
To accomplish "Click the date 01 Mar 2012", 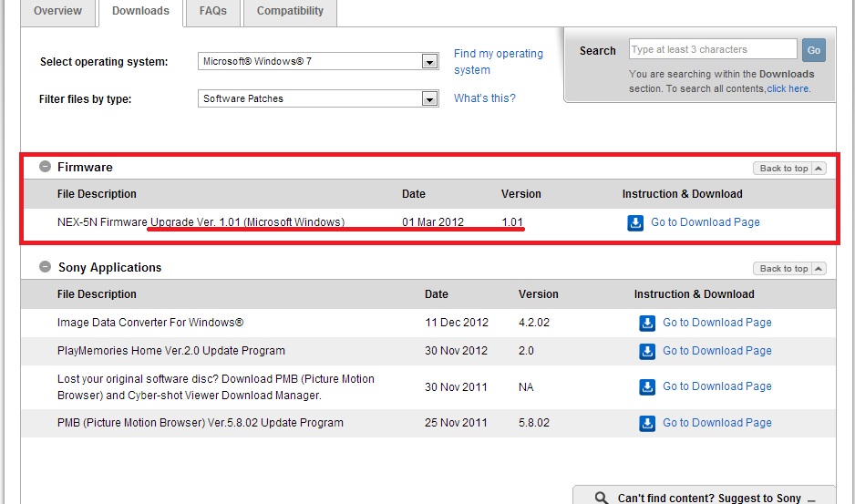I will click(433, 222).
